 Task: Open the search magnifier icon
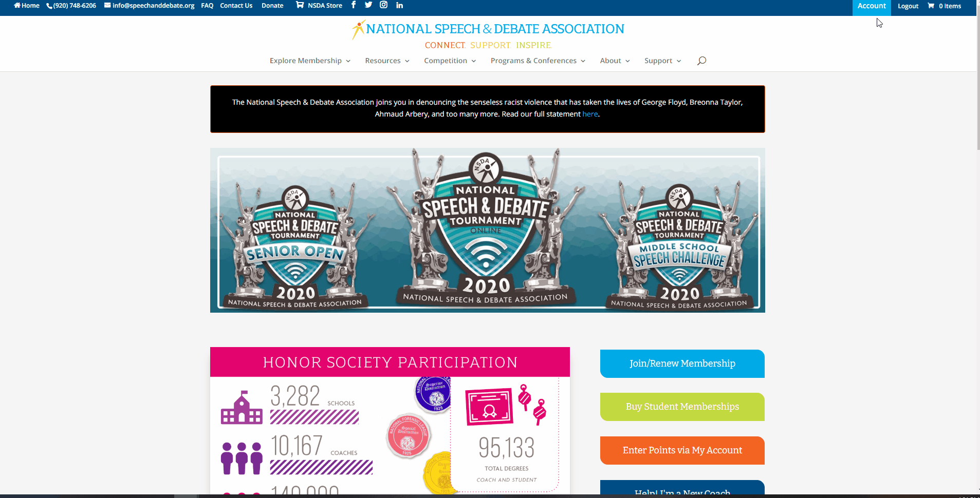point(701,61)
